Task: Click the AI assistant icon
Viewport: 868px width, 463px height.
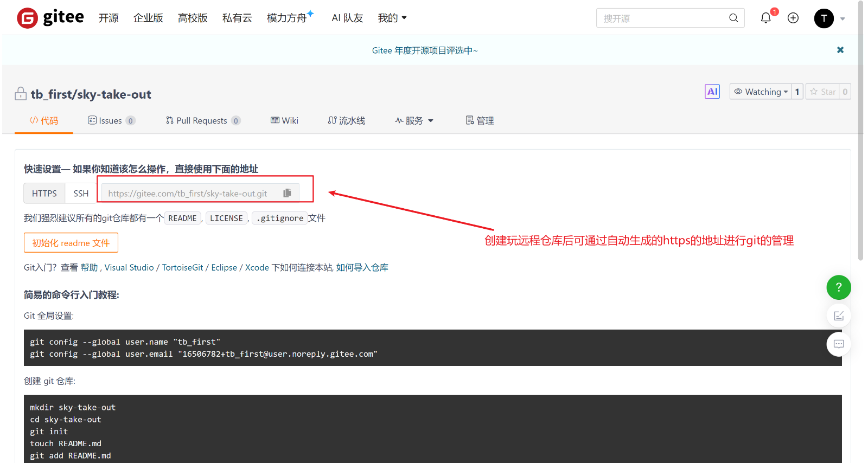Action: [x=712, y=92]
